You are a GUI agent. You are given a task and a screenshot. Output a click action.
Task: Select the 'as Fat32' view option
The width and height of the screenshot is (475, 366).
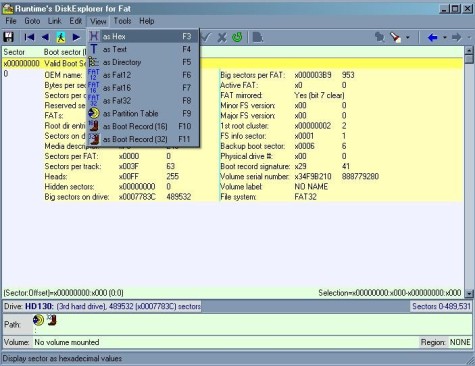coord(143,101)
